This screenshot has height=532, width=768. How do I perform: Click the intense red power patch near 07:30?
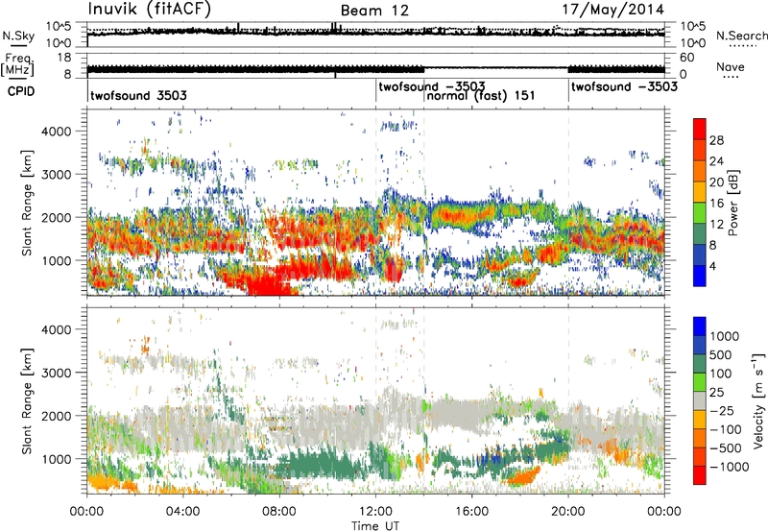pos(271,283)
